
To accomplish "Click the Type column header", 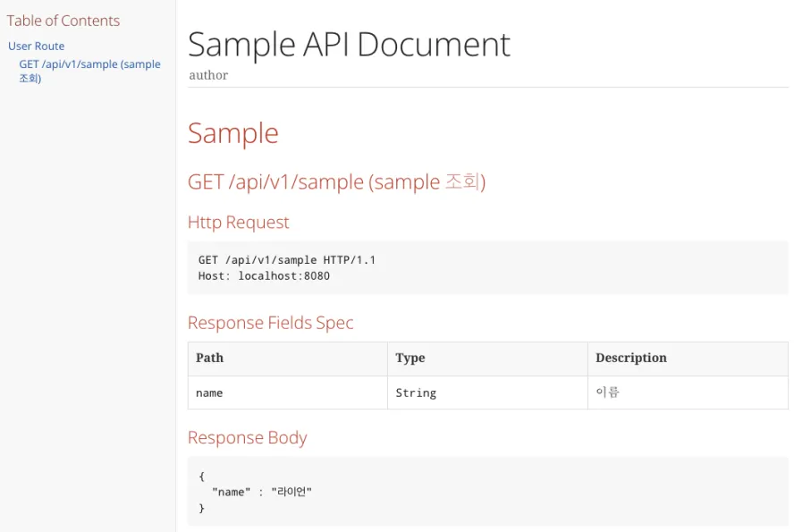I will [x=487, y=359].
